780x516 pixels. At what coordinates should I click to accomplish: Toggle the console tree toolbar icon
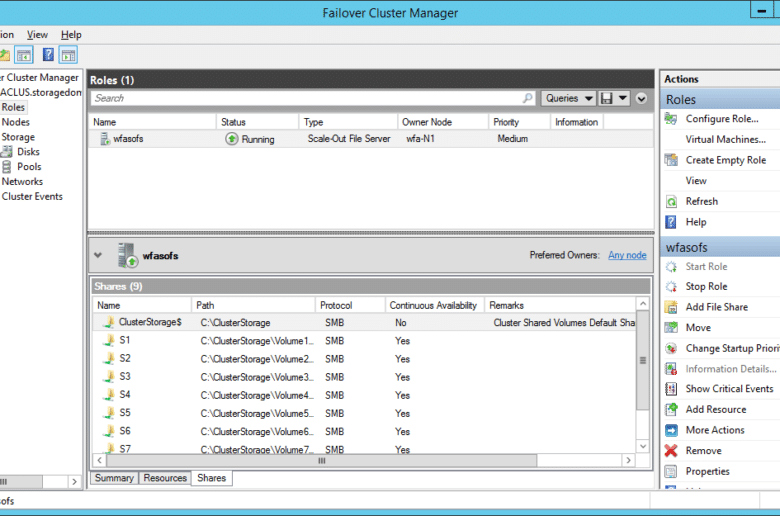[x=23, y=55]
